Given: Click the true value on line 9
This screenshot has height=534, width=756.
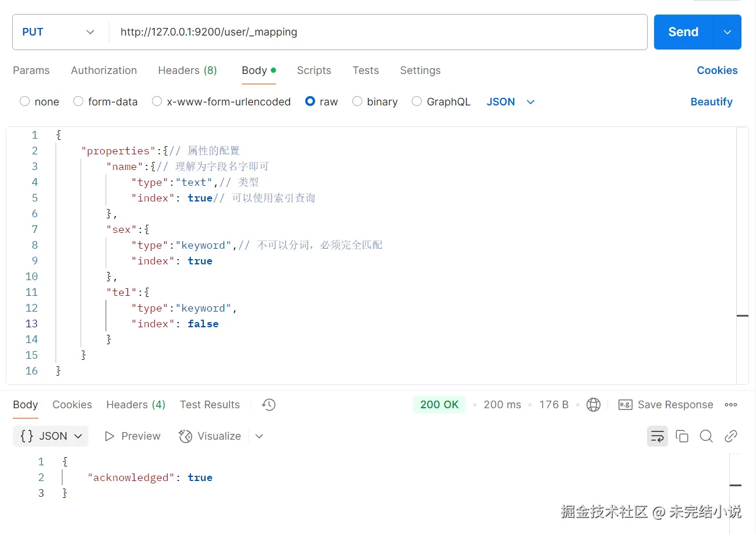Looking at the screenshot, I should [x=200, y=261].
